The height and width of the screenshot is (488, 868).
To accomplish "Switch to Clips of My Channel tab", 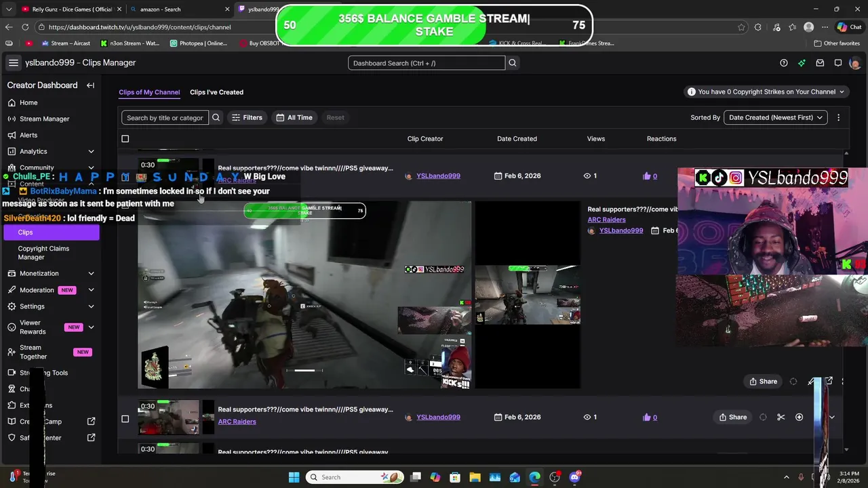I will coord(149,92).
